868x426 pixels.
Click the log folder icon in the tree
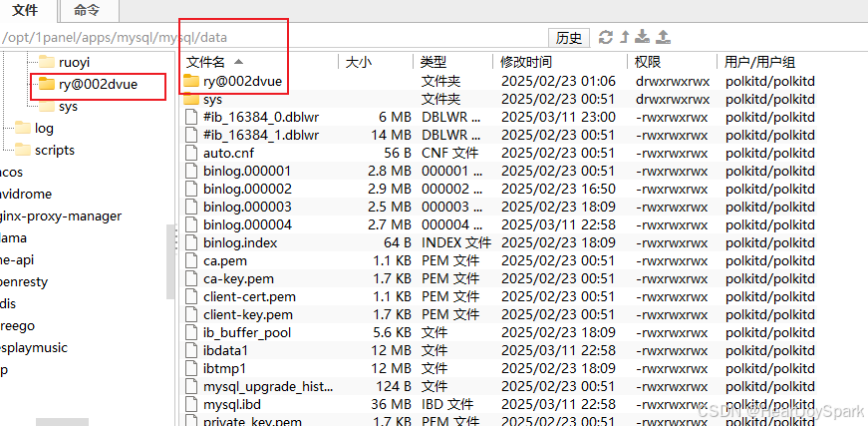(23, 128)
